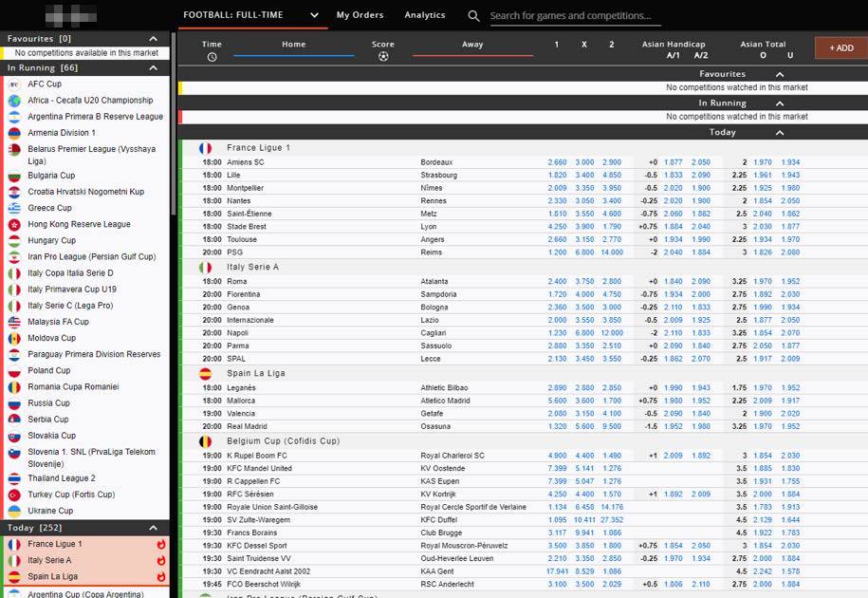Screen dimensions: 868x598
Task: Click the Malaysia flag icon in sidebar
Action: pos(14,322)
